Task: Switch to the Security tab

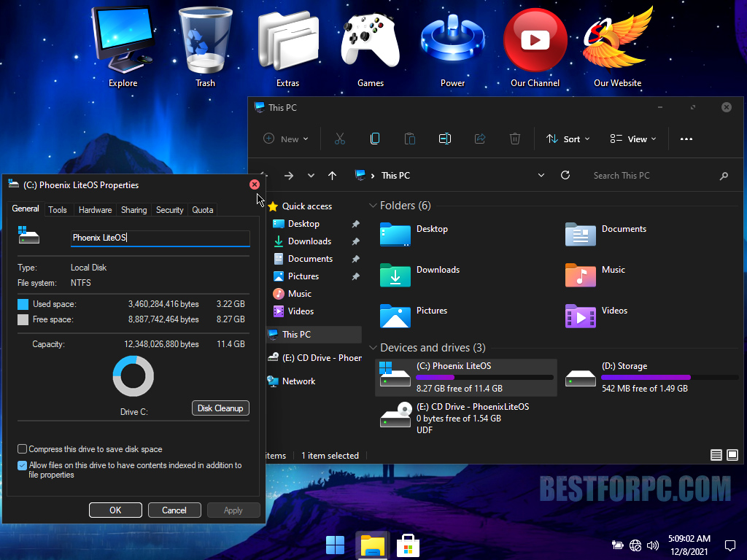Action: point(169,210)
